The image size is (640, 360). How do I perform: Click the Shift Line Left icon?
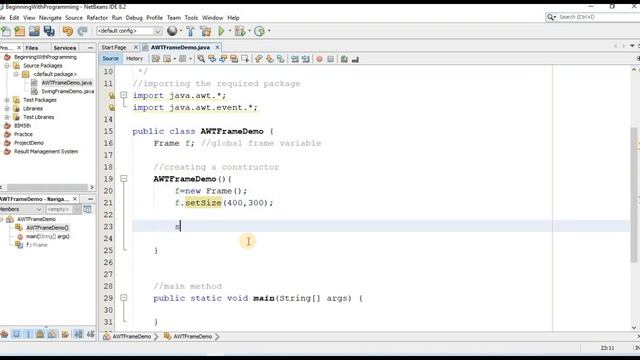click(295, 59)
